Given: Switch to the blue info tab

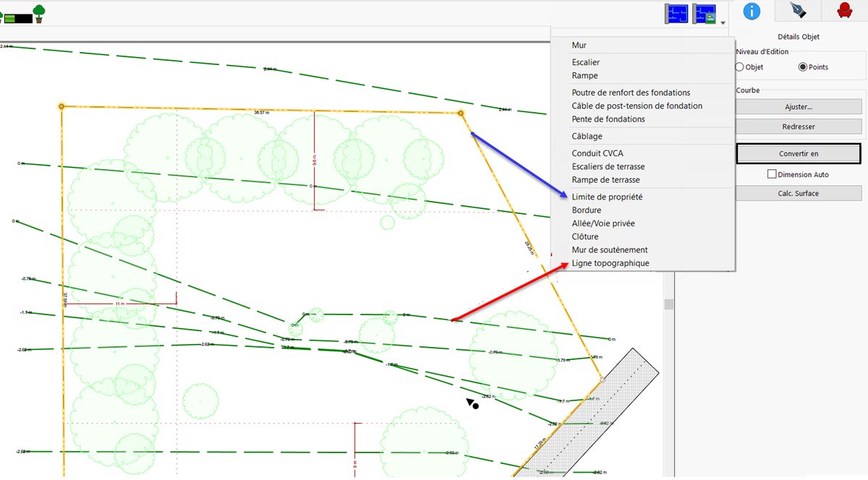Looking at the screenshot, I should pyautogui.click(x=752, y=11).
